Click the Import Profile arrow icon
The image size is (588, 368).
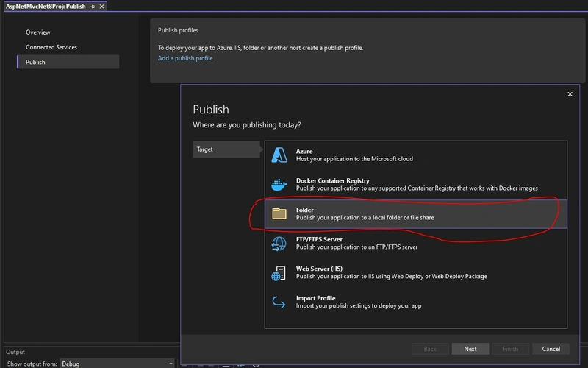(x=279, y=302)
